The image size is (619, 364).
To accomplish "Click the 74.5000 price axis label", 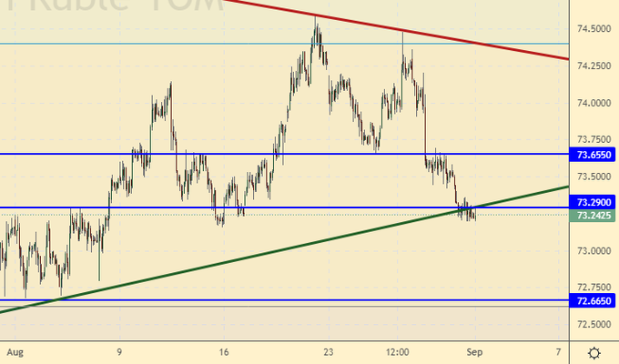I will click(x=594, y=29).
